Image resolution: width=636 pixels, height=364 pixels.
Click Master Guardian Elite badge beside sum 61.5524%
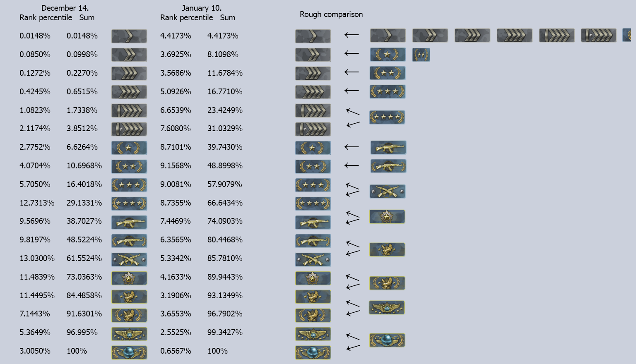click(x=129, y=259)
